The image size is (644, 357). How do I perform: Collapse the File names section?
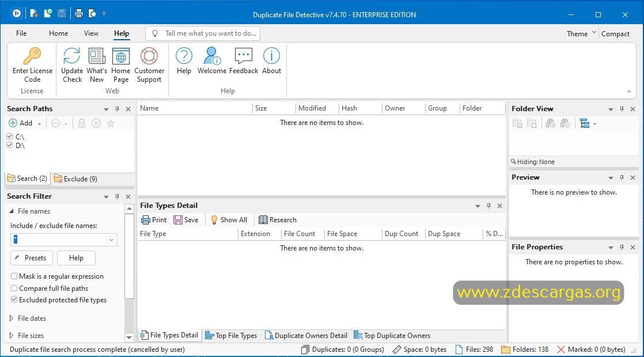[11, 211]
